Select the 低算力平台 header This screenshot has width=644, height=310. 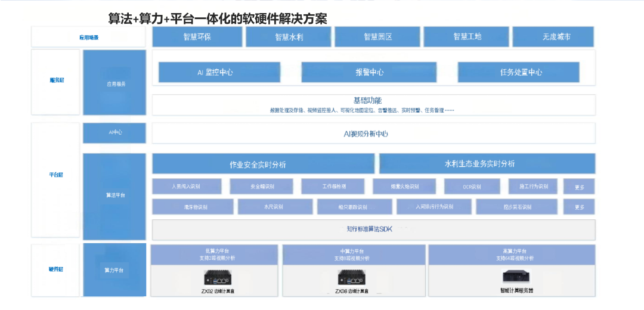click(215, 254)
